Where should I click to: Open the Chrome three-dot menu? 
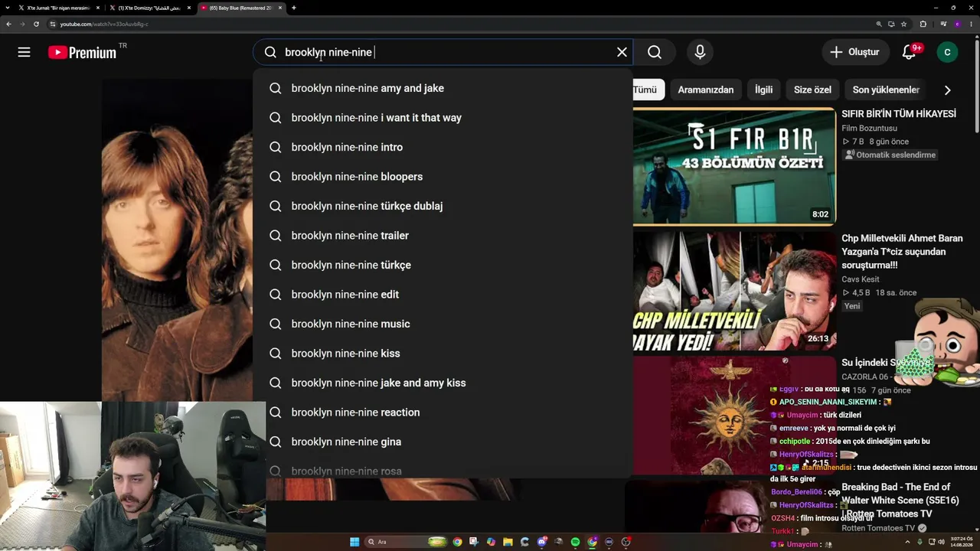(x=971, y=24)
